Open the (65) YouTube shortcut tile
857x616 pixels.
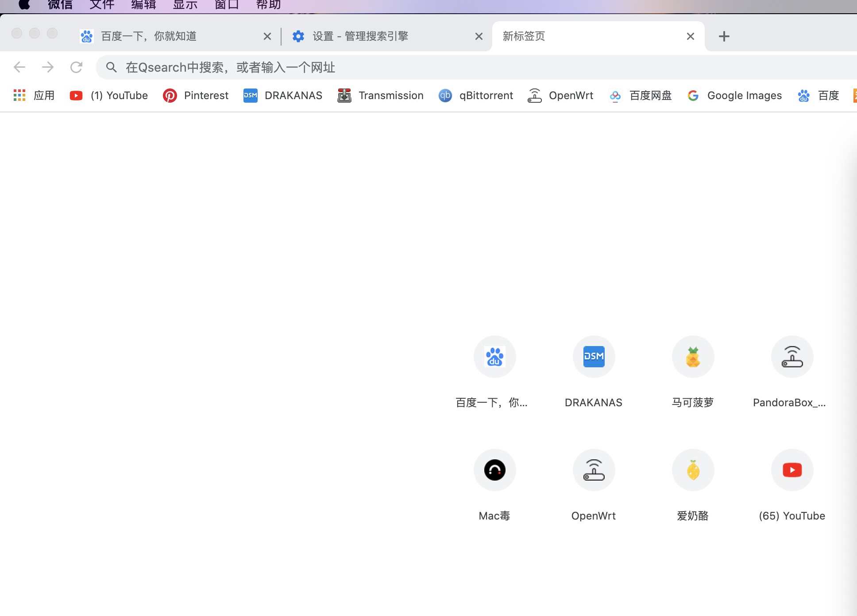pos(792,470)
